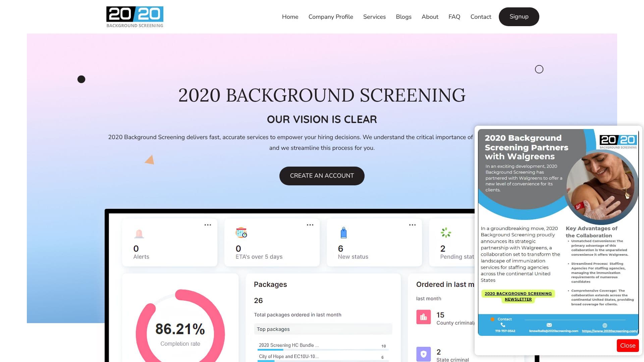The image size is (644, 362).
Task: Click the 2020 logo inside the newsletter
Action: [x=618, y=141]
